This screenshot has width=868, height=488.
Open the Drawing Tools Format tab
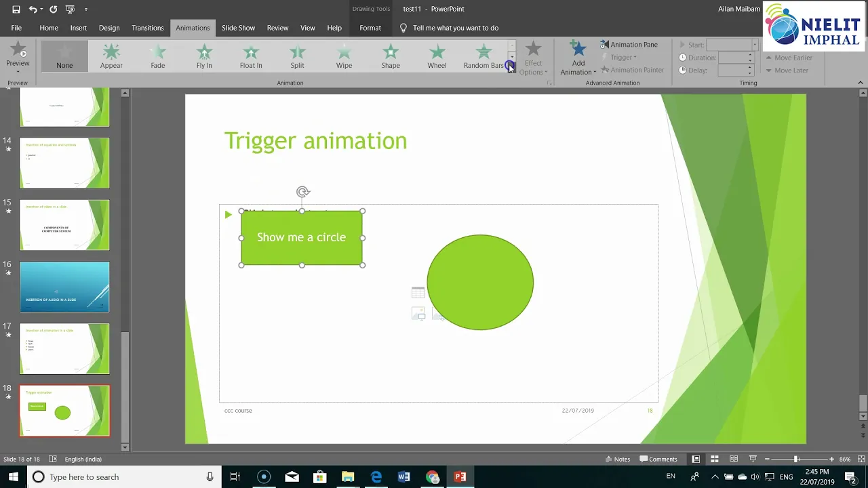[370, 28]
